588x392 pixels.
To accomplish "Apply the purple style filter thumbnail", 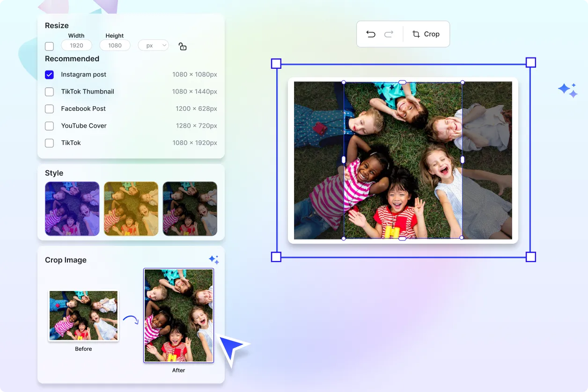I will [x=72, y=209].
